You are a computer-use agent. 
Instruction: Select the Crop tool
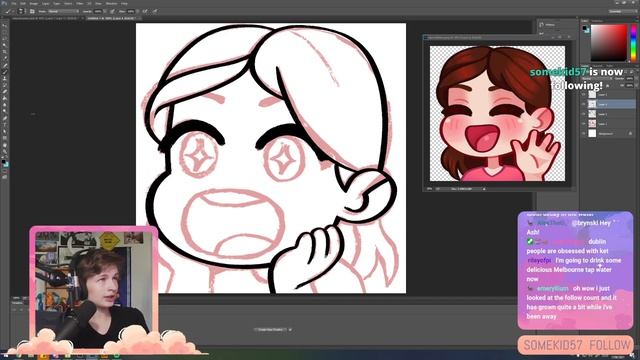[5, 52]
